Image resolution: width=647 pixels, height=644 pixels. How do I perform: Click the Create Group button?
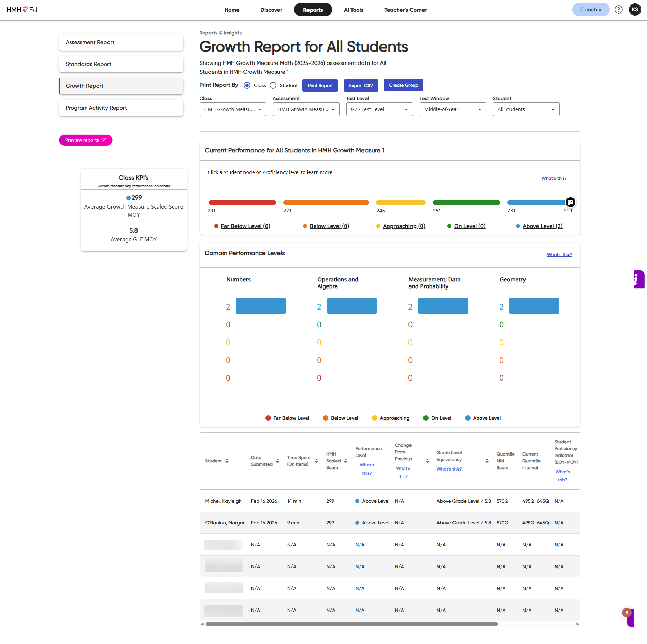(404, 85)
